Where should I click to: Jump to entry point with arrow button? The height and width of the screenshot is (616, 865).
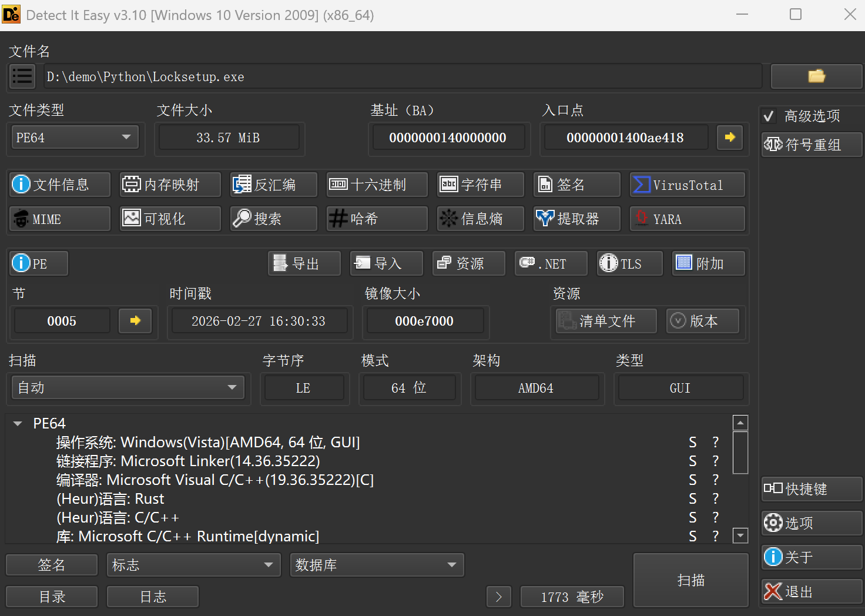click(730, 138)
